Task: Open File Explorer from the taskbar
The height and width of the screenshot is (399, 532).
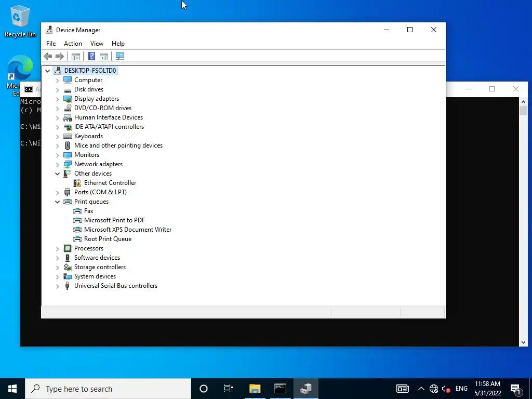Action: [255, 389]
